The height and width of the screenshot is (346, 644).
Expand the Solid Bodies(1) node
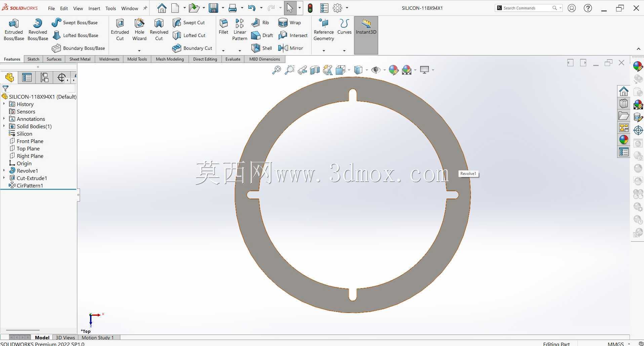(x=4, y=126)
